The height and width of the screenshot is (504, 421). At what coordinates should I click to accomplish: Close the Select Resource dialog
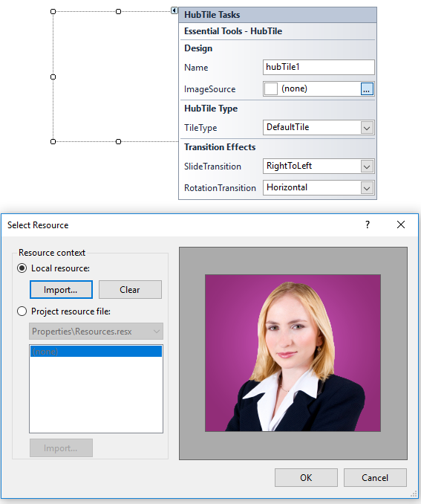click(x=401, y=224)
